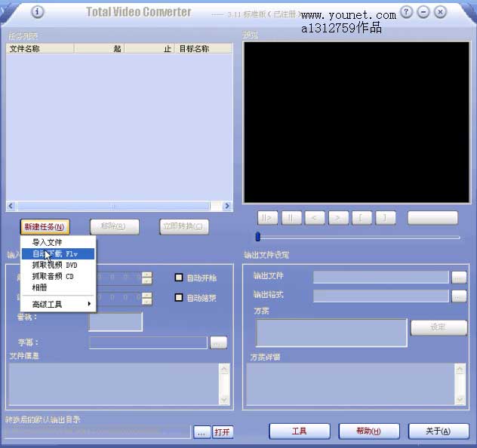Click the 立即转换(C) button
477x448 pixels.
(x=184, y=227)
